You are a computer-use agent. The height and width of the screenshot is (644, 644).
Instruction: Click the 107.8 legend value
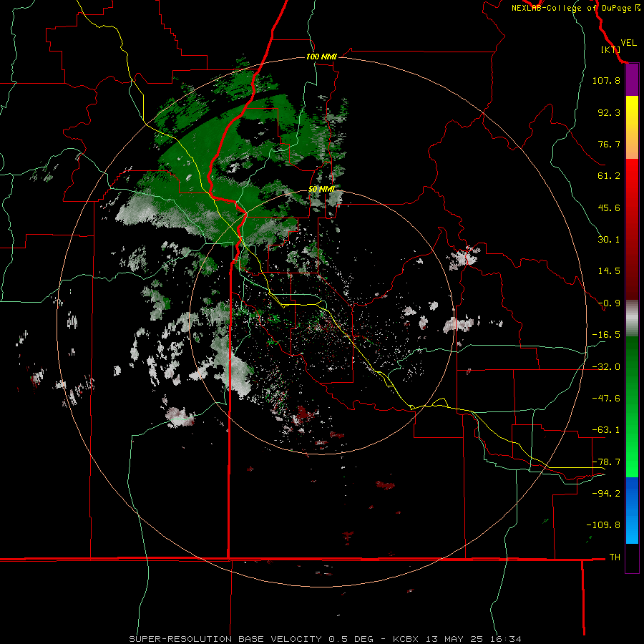coord(606,80)
